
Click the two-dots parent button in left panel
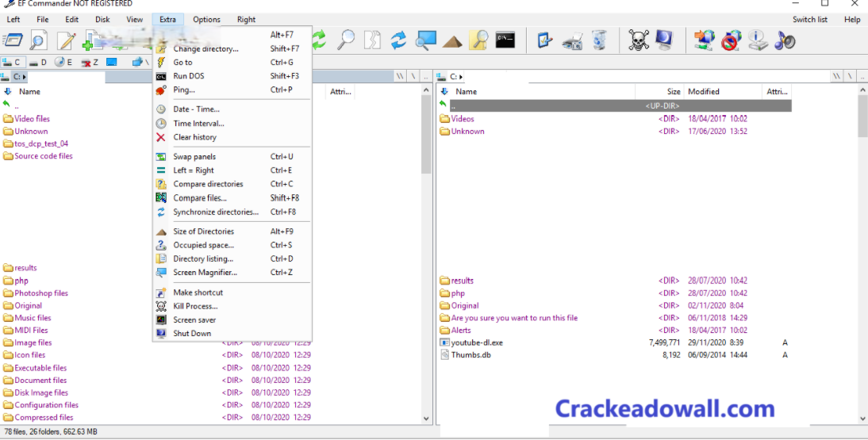click(425, 76)
